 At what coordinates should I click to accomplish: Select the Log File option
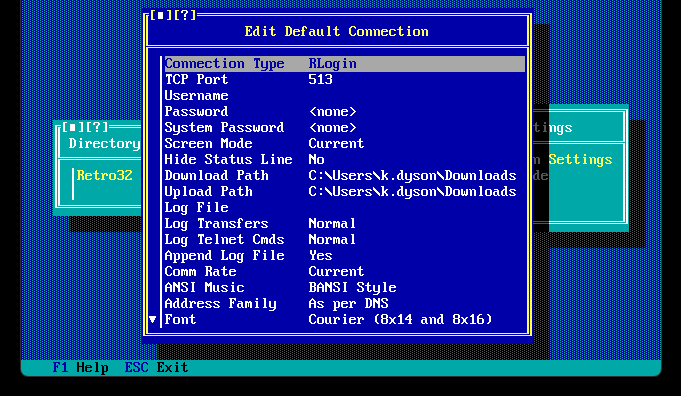pos(345,208)
